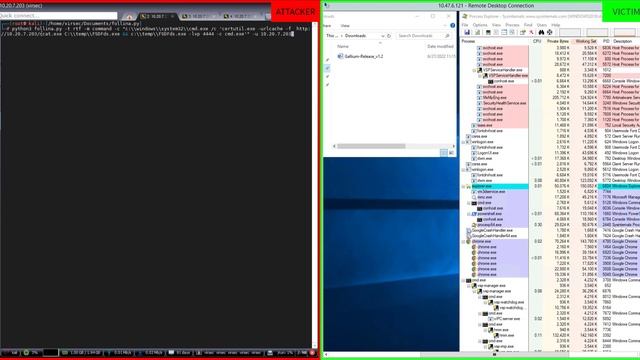Open the Process menu in Process Explorer
640x360 pixels.
click(x=512, y=25)
